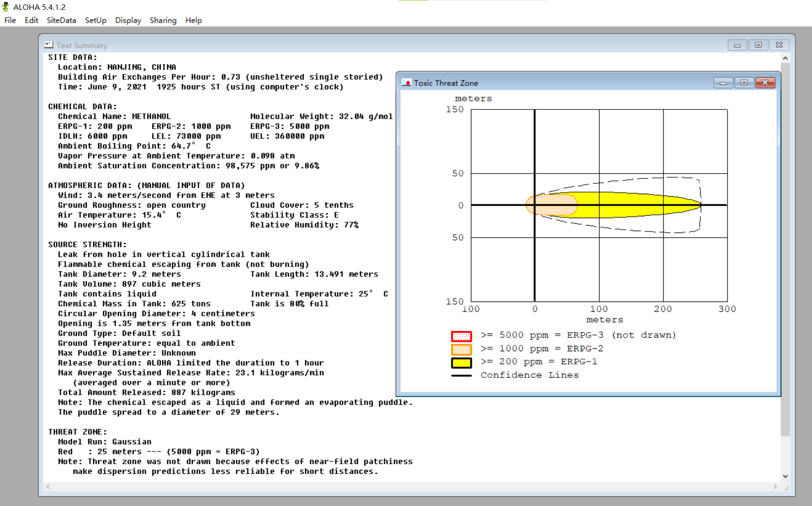Maximize the Text Summary window
The height and width of the screenshot is (506, 812).
coord(758,45)
